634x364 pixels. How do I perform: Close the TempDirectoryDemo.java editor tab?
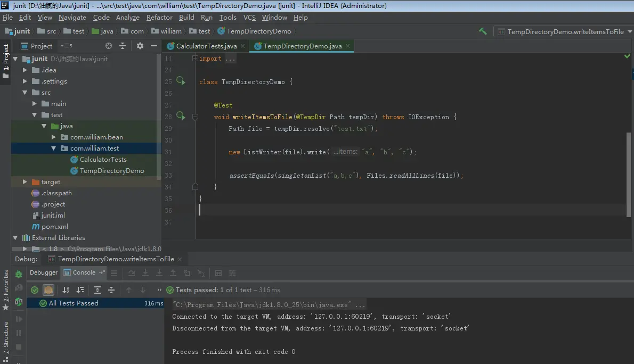(x=347, y=46)
